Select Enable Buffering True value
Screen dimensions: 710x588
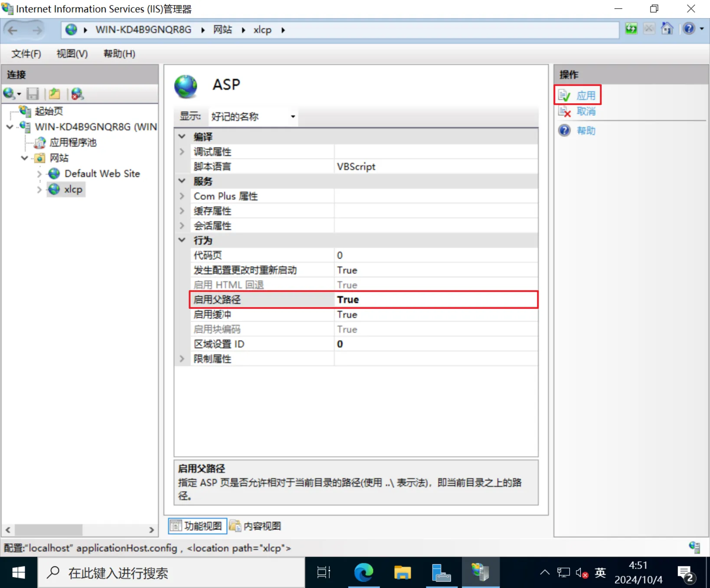pyautogui.click(x=436, y=314)
